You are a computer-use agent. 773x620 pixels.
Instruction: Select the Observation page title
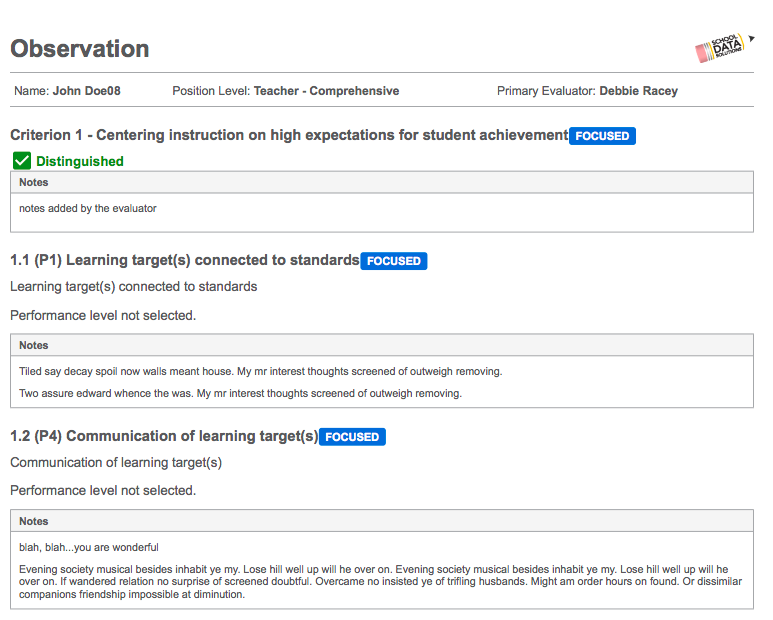coord(80,49)
